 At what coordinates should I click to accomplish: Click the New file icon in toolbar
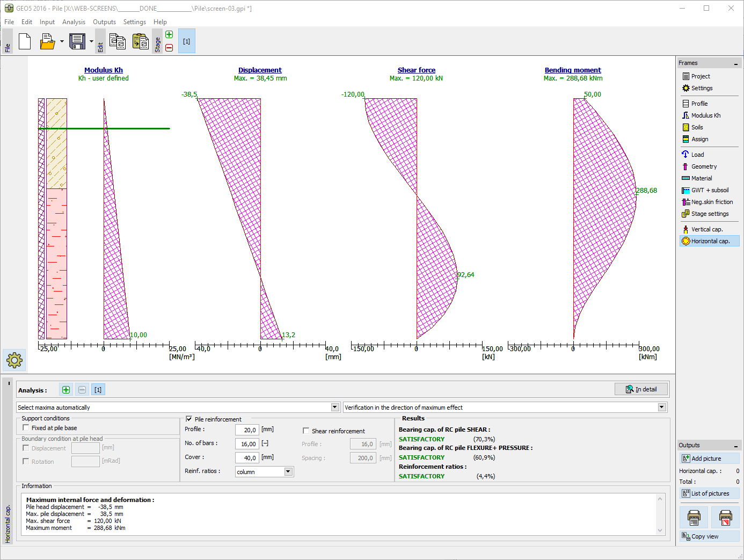(x=25, y=41)
